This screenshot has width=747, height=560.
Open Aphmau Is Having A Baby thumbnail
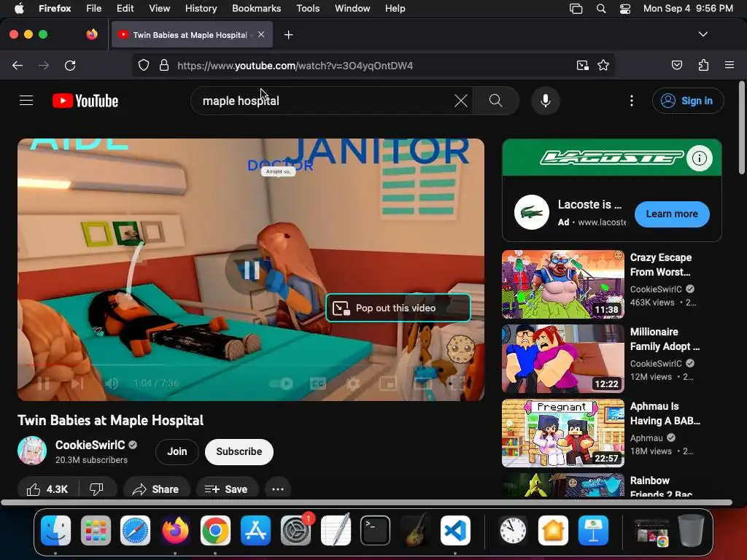(x=562, y=433)
